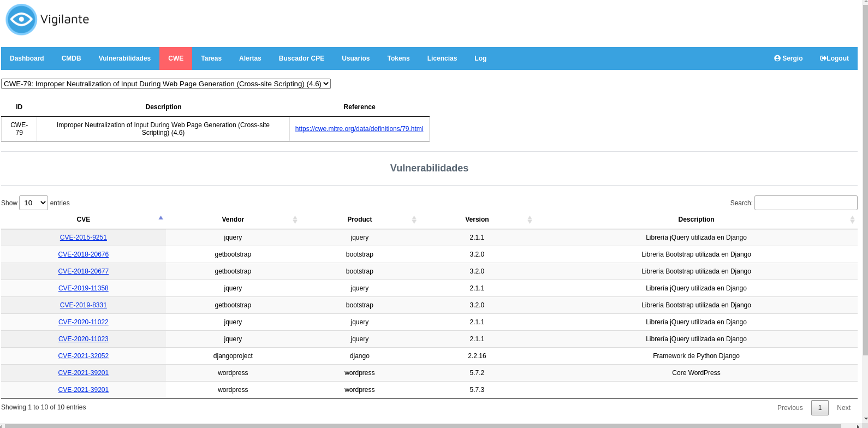Open the Alertas page
The height and width of the screenshot is (428, 868).
[250, 58]
